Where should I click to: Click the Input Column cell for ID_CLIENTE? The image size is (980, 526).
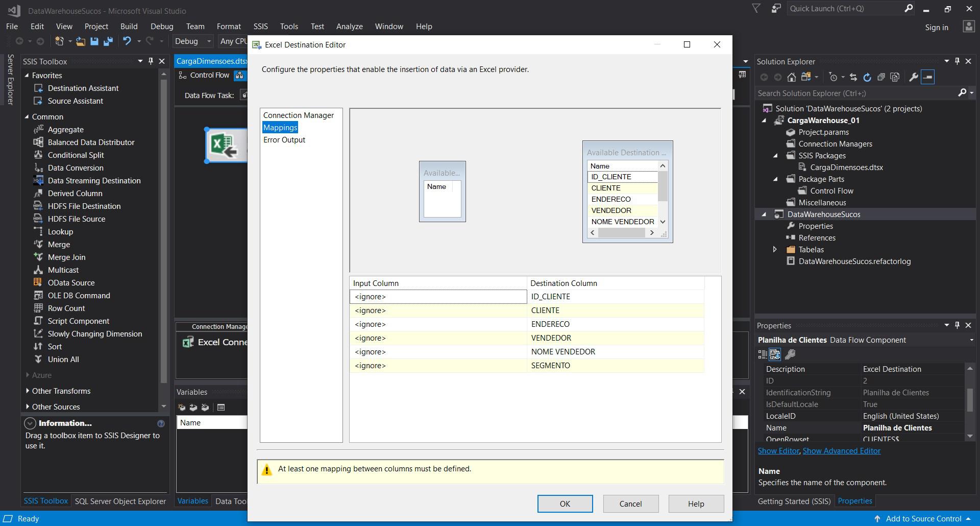(x=438, y=297)
